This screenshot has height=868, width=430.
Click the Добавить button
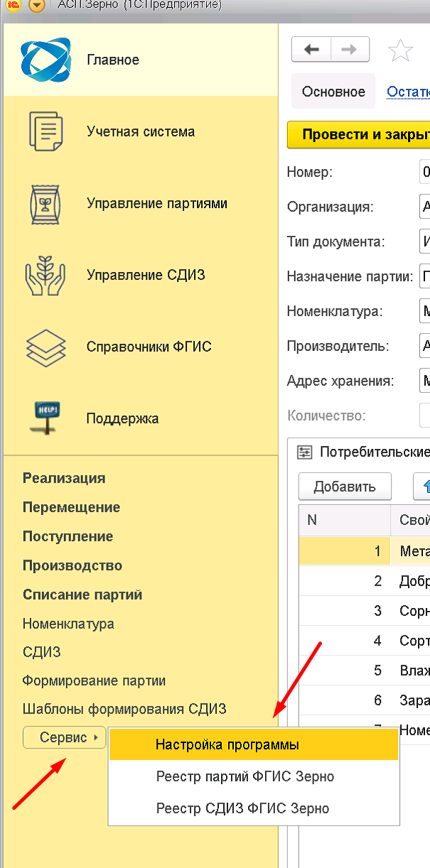[x=345, y=487]
